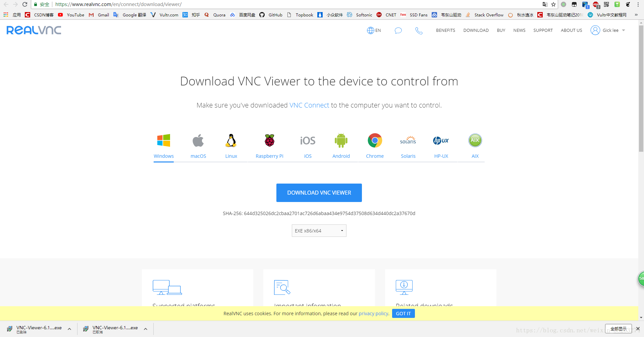
Task: Show more bookmarks with the chevron
Action: pos(636,15)
